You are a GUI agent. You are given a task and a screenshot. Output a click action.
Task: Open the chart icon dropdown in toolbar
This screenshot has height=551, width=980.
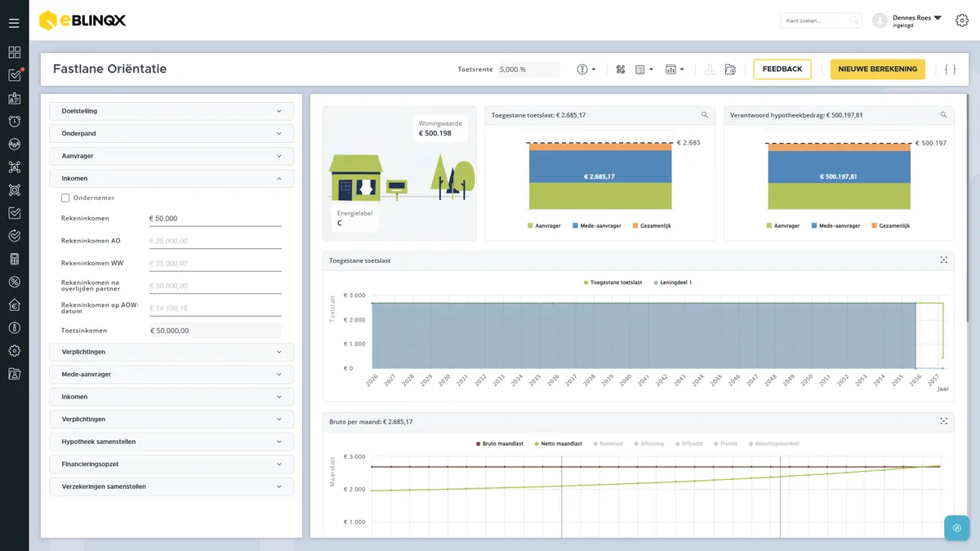(x=675, y=69)
